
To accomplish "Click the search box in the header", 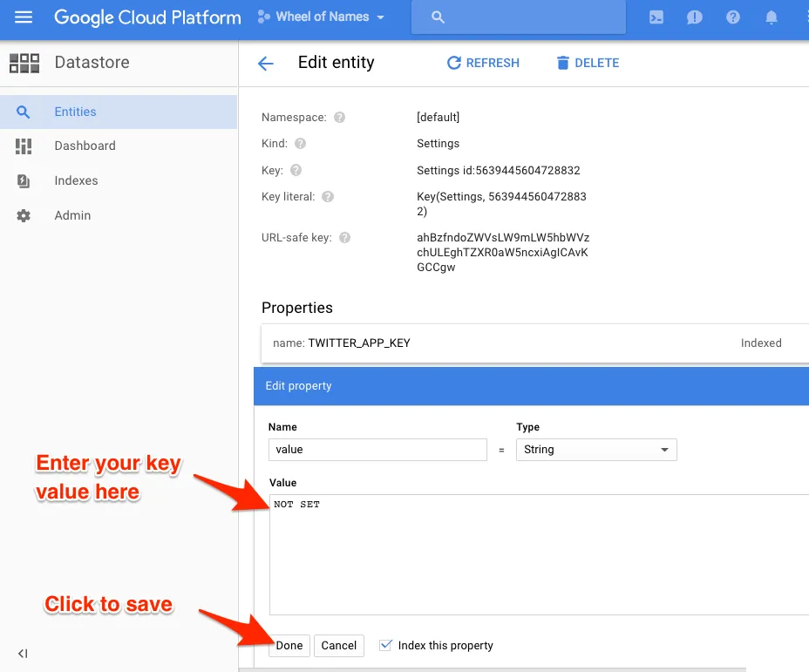I will coord(518,17).
